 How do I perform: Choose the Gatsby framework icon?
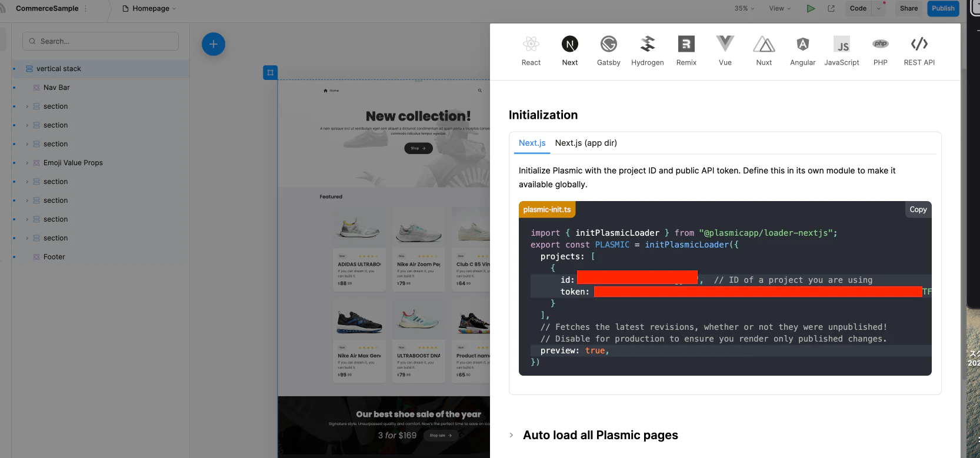click(609, 44)
